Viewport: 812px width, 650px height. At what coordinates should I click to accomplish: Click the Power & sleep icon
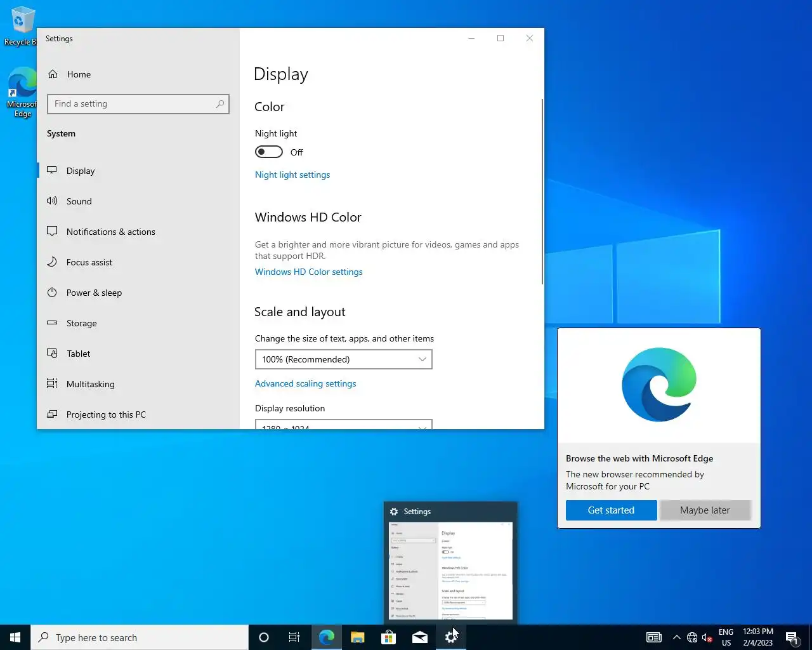click(52, 293)
